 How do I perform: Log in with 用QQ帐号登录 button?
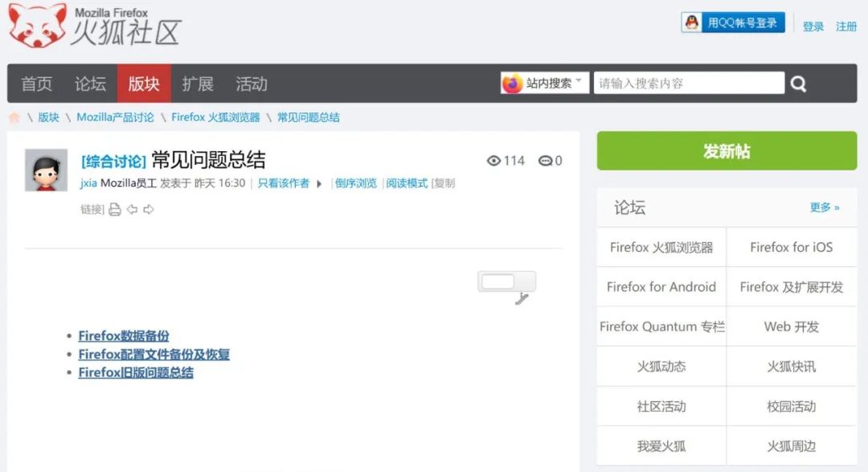point(732,23)
